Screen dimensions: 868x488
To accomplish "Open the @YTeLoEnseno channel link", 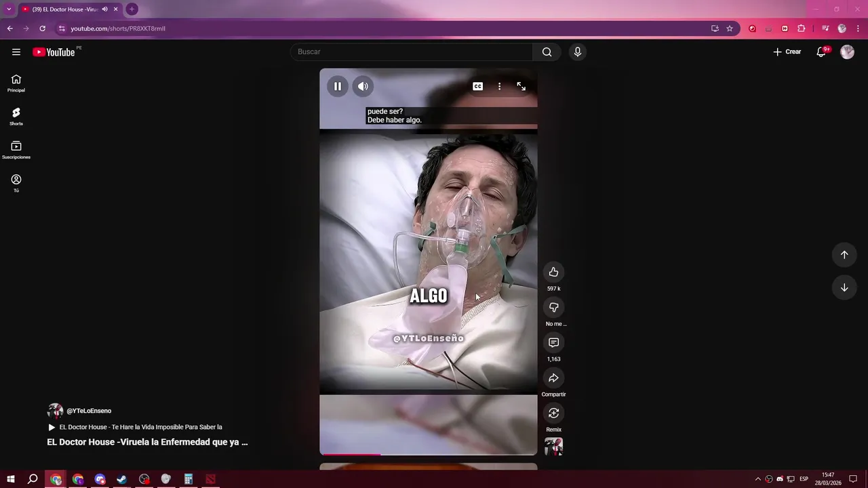I will 89,411.
